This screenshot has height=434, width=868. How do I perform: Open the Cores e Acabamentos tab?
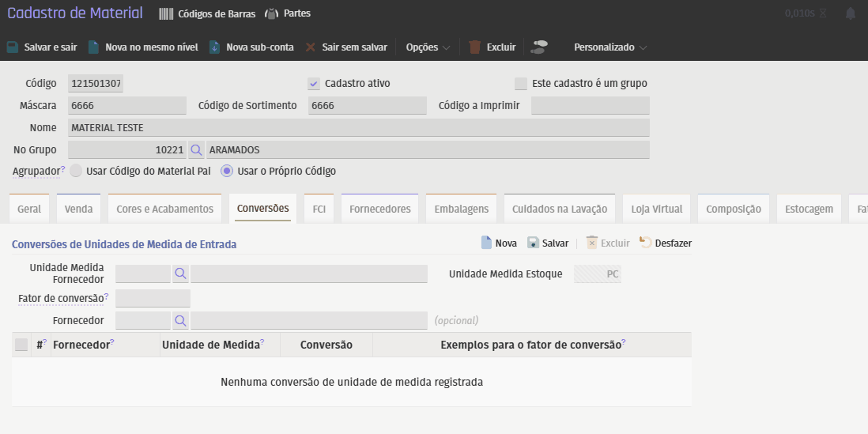pyautogui.click(x=164, y=209)
